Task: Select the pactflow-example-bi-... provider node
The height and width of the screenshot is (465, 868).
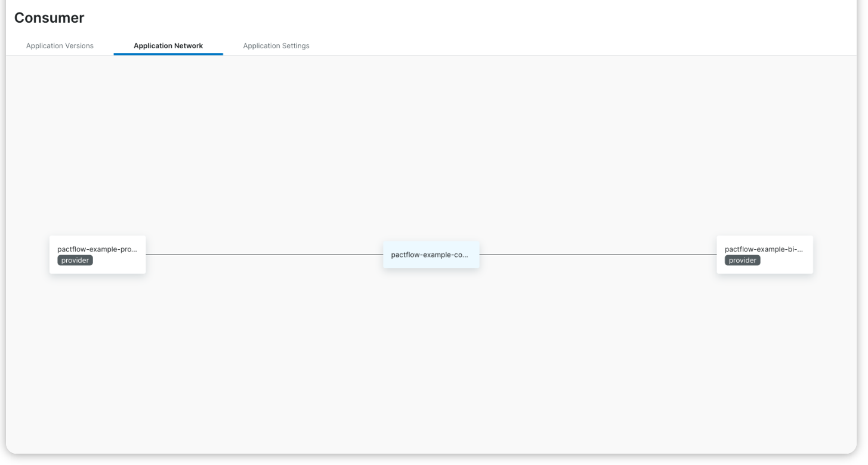Action: point(765,255)
